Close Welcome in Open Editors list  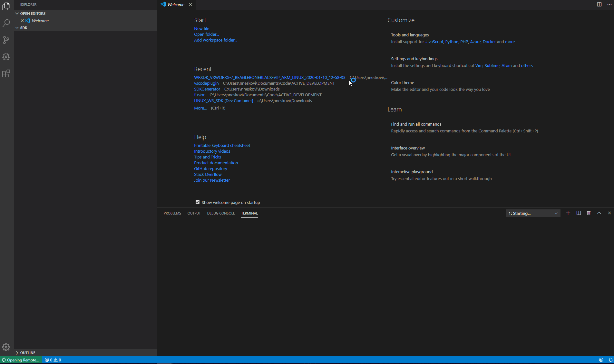pos(22,21)
